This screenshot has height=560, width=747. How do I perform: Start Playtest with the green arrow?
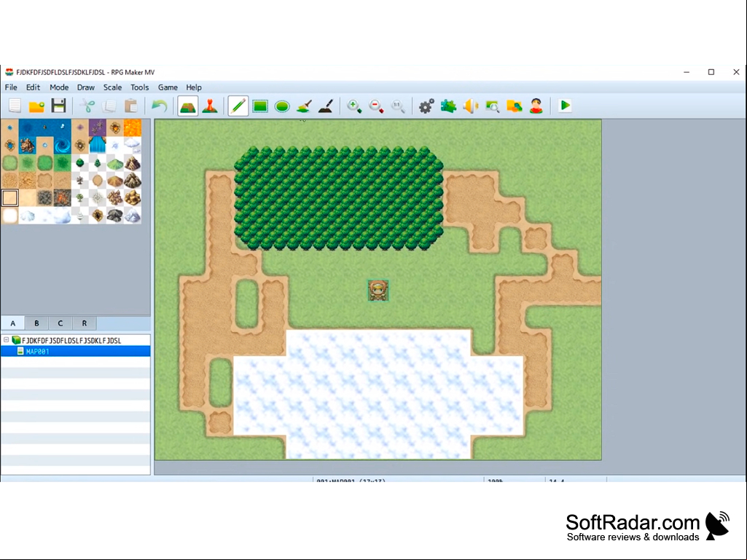(x=565, y=106)
